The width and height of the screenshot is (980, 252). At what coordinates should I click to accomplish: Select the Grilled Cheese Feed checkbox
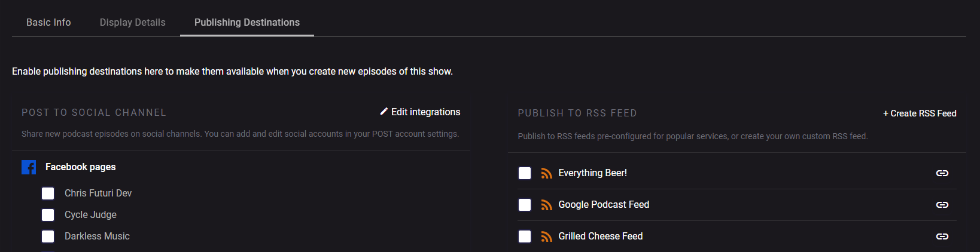[x=525, y=236]
